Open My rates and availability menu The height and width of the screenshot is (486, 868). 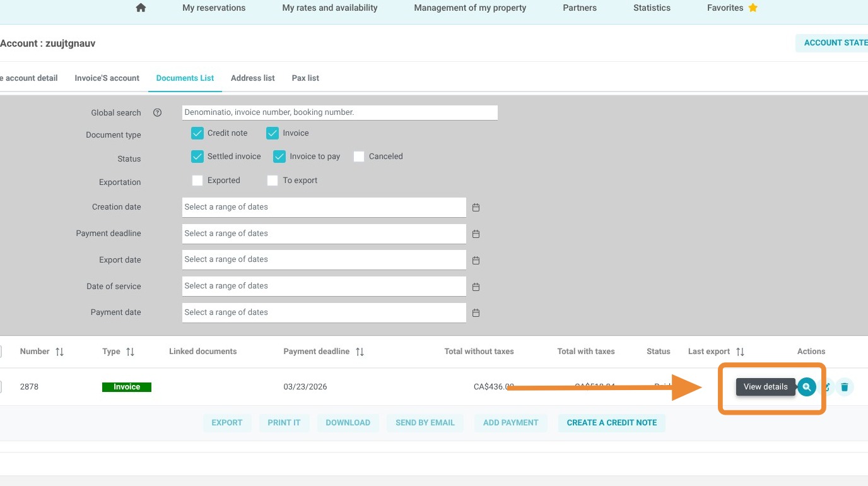(x=330, y=8)
